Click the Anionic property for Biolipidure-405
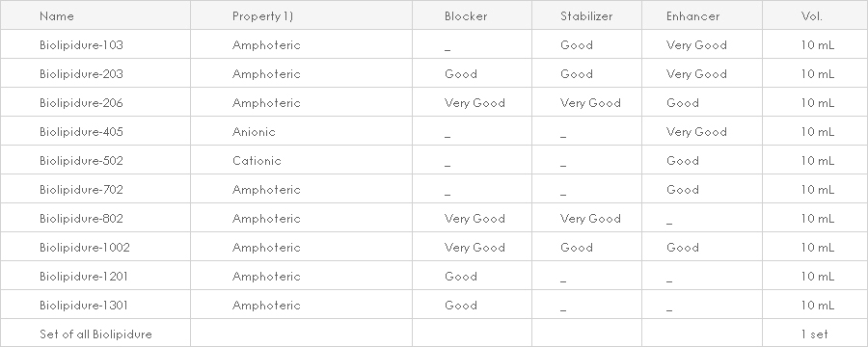 point(254,132)
